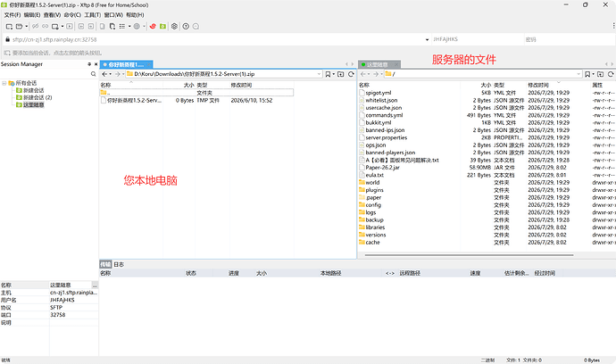Open the local pane back history dropdown
The width and height of the screenshot is (616, 364).
(x=110, y=74)
